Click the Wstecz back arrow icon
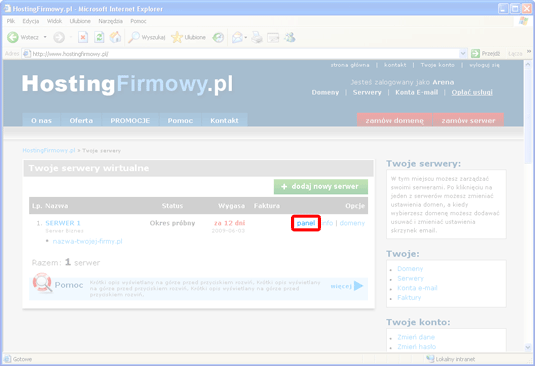Viewport: 535px width, 366px height. [x=13, y=37]
